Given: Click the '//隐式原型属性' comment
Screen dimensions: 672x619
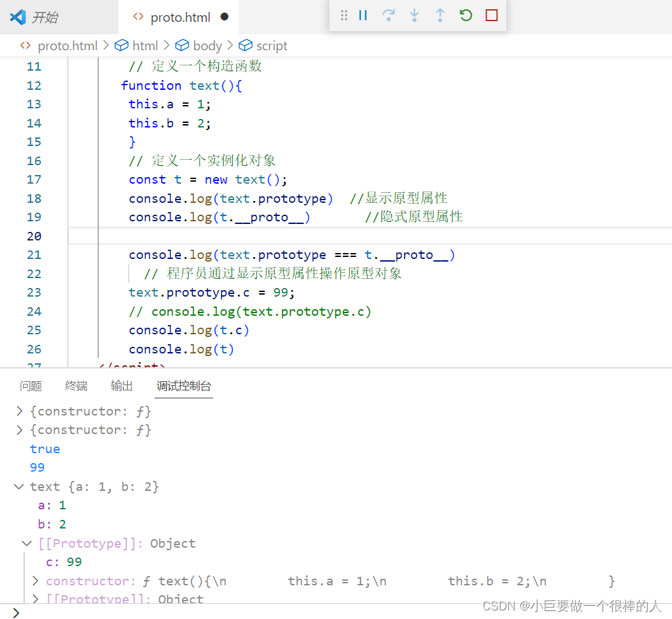Looking at the screenshot, I should [x=414, y=217].
